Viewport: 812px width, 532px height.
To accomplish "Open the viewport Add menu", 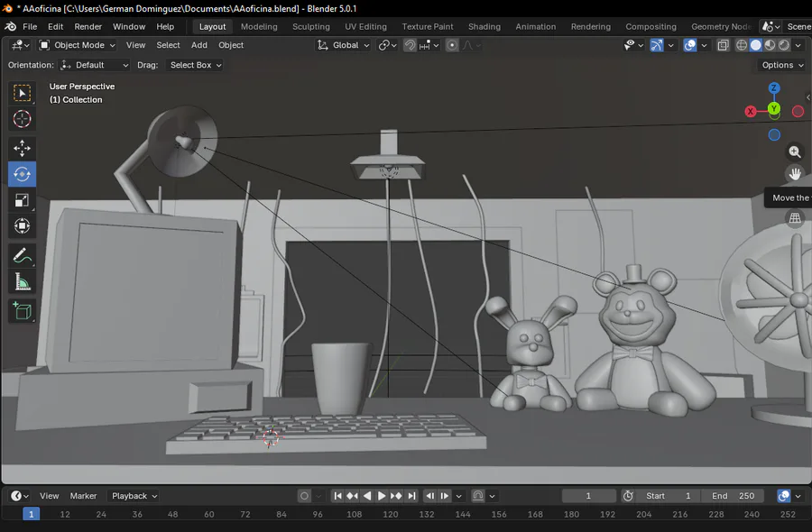I will click(198, 45).
